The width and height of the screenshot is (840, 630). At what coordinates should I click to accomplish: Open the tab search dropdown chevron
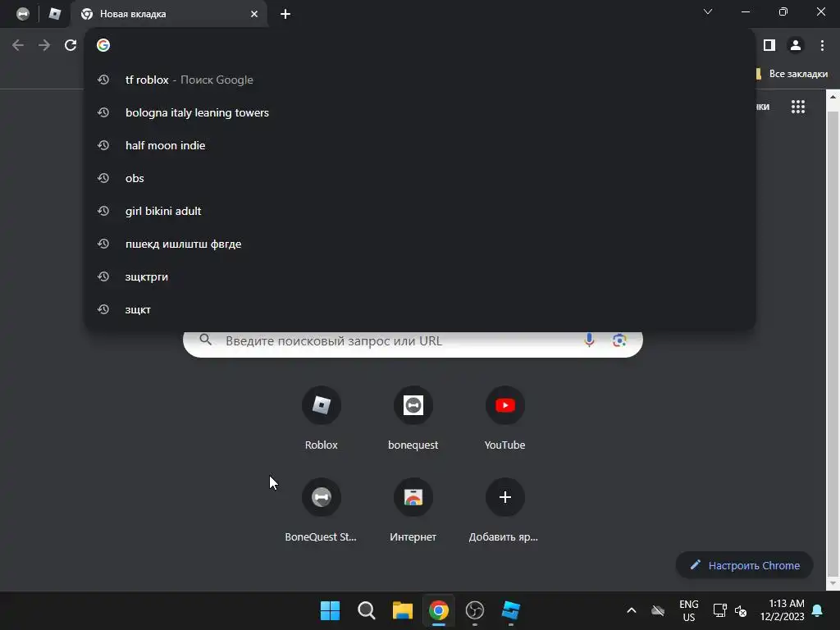pyautogui.click(x=708, y=11)
